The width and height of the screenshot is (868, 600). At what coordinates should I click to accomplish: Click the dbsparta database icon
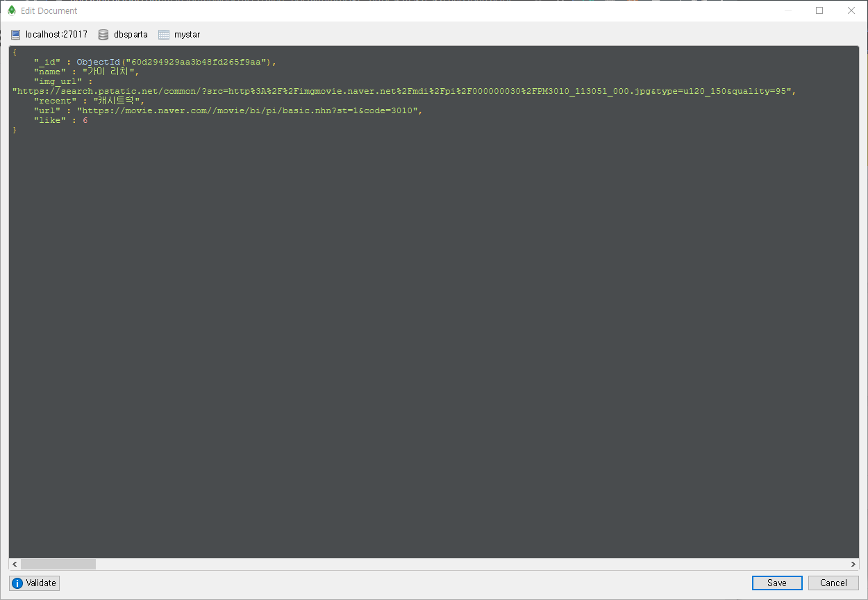tap(103, 34)
